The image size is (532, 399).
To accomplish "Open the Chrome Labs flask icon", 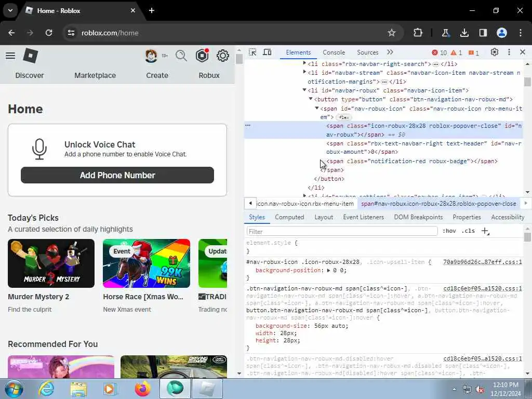I will (x=445, y=33).
